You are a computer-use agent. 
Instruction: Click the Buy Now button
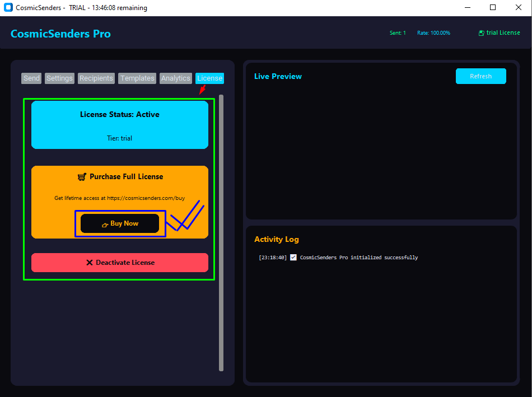tap(120, 223)
